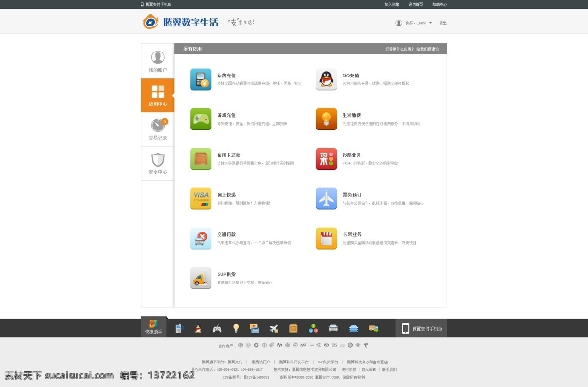Click the 话费充值 title text
Image resolution: width=588 pixels, height=387 pixels.
(226, 76)
